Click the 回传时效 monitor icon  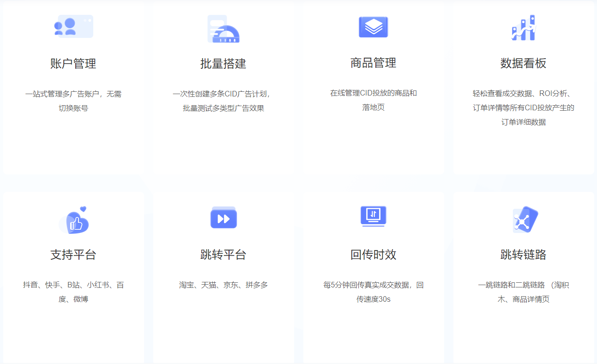374,216
